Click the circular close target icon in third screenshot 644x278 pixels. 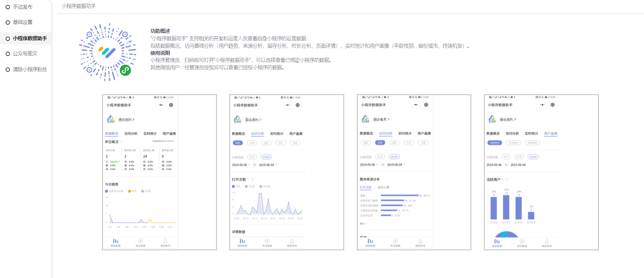(x=426, y=105)
